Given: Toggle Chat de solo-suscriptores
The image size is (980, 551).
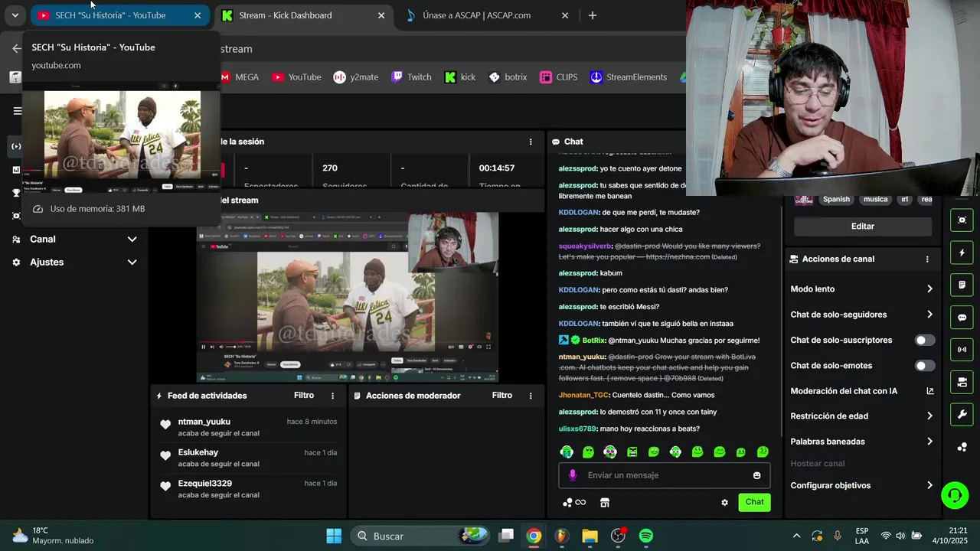Looking at the screenshot, I should [925, 340].
